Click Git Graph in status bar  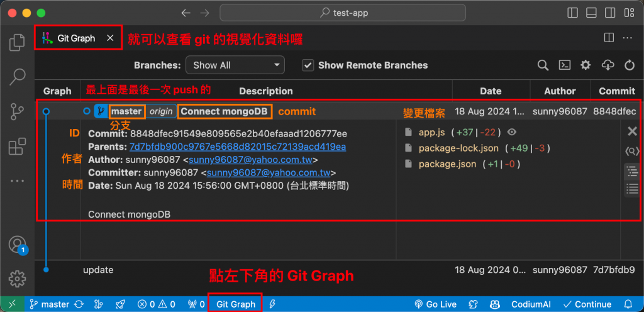(236, 304)
